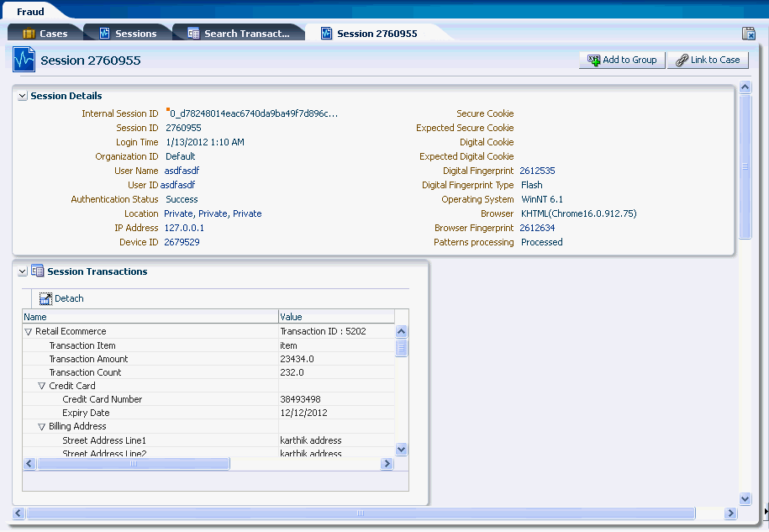769x532 pixels.
Task: Click the 38493498 card number value
Action: click(x=300, y=399)
